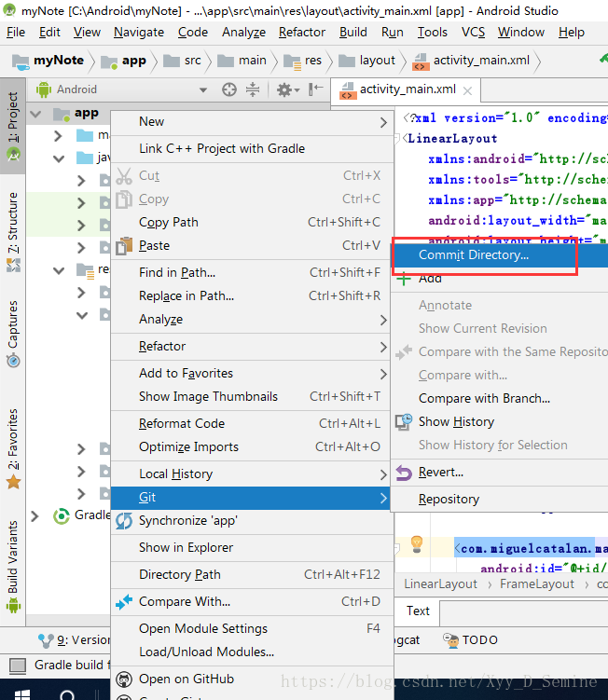608x700 pixels.
Task: Close the activity_main.xml editor tab
Action: click(468, 91)
